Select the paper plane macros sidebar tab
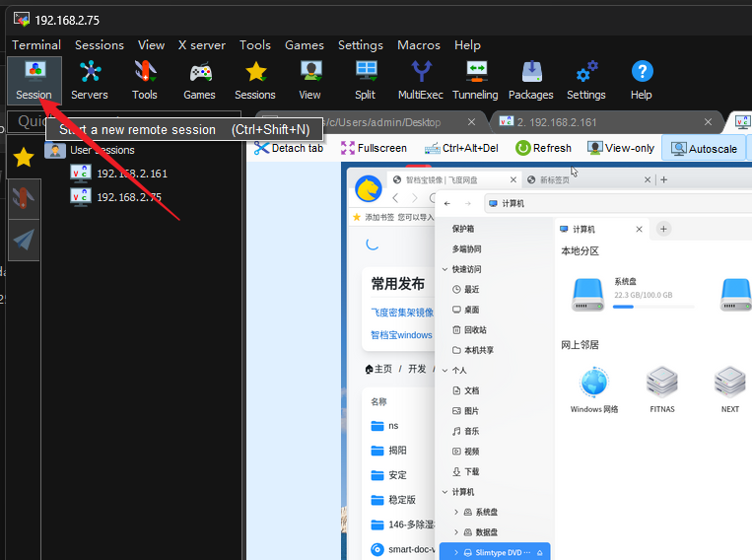The width and height of the screenshot is (752, 560). (x=24, y=240)
